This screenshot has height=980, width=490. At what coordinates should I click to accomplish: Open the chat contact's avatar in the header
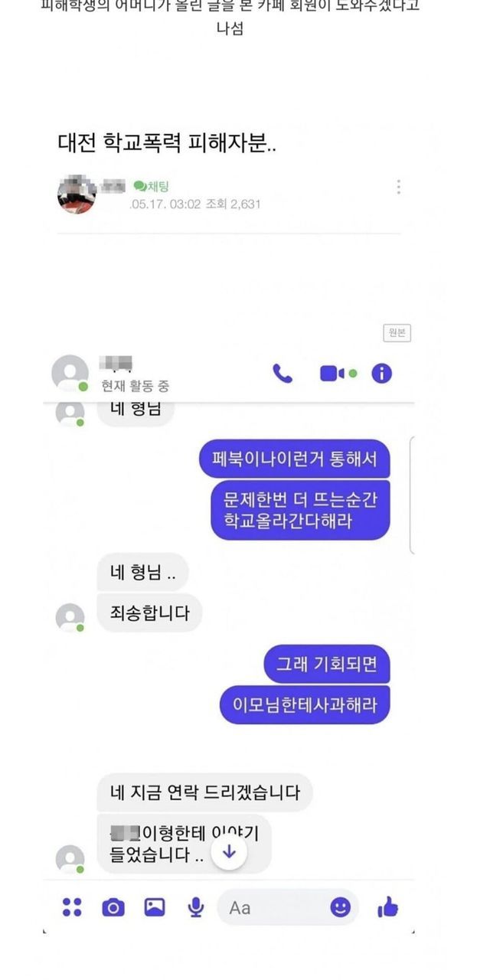click(x=70, y=374)
